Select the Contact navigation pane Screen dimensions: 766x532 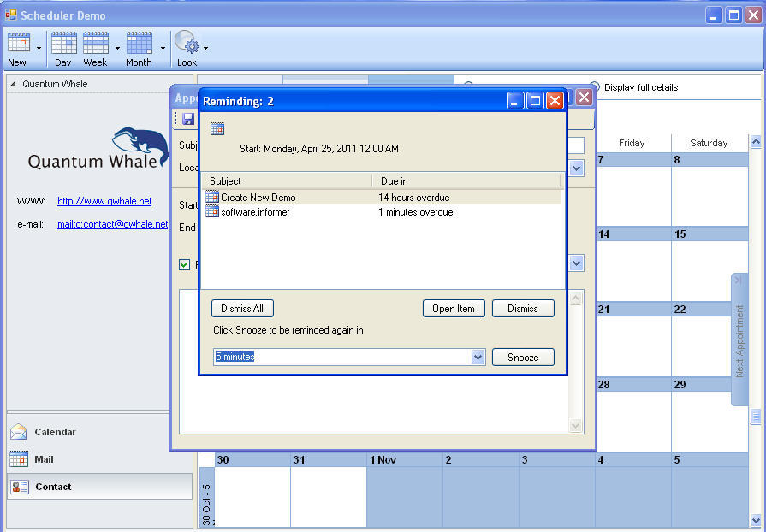point(99,487)
